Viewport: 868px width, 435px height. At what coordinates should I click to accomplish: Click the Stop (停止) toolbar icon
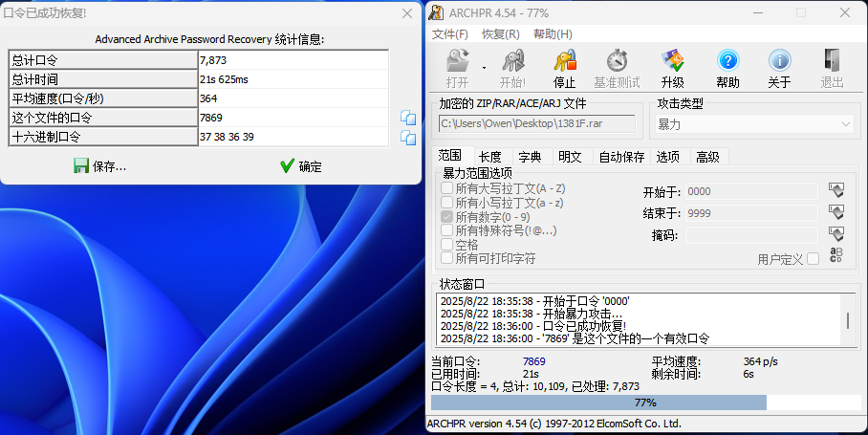tap(565, 61)
